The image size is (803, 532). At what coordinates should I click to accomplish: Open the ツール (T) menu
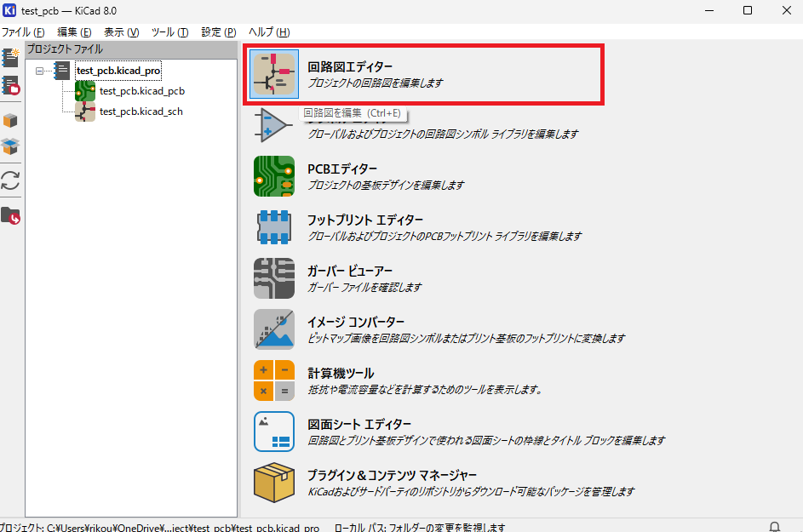(x=170, y=32)
